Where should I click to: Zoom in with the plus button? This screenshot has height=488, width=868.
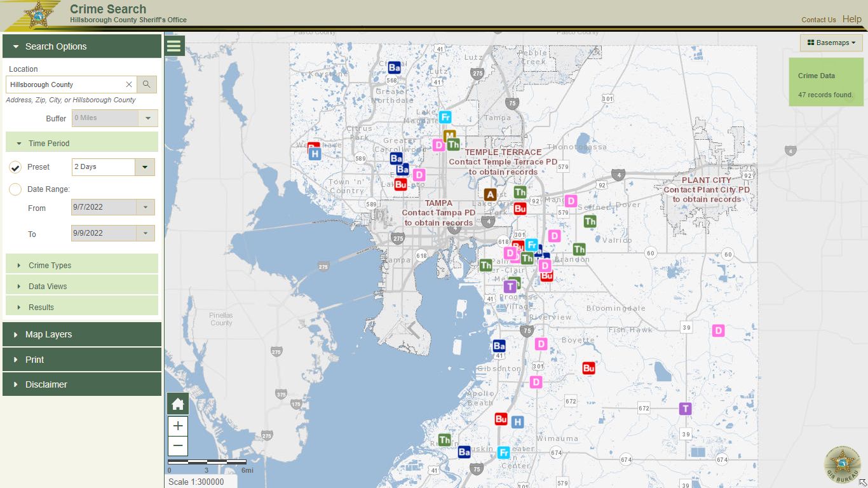tap(178, 426)
